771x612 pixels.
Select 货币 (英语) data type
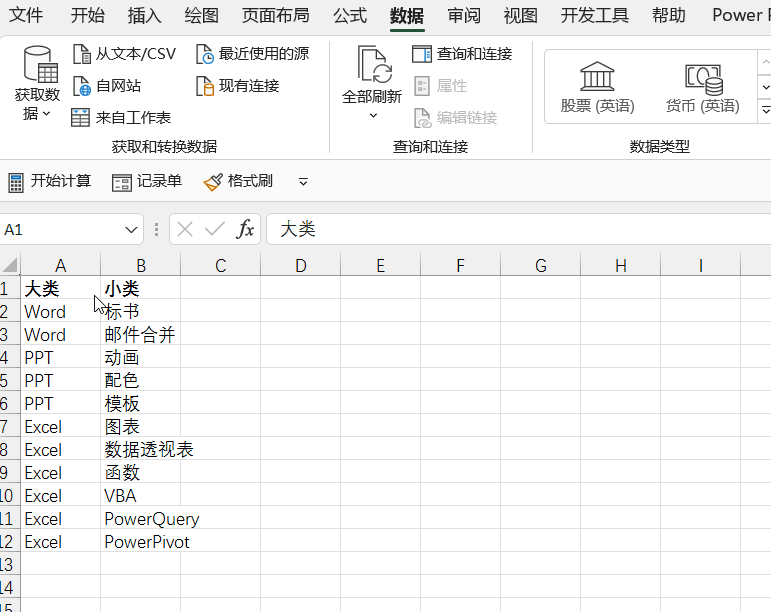703,87
